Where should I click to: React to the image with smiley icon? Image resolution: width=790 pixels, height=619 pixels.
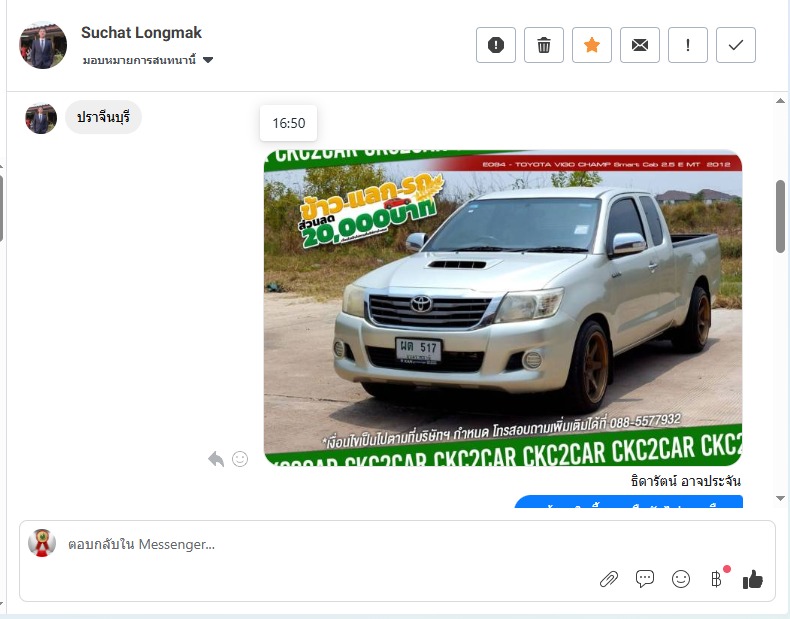click(x=240, y=459)
